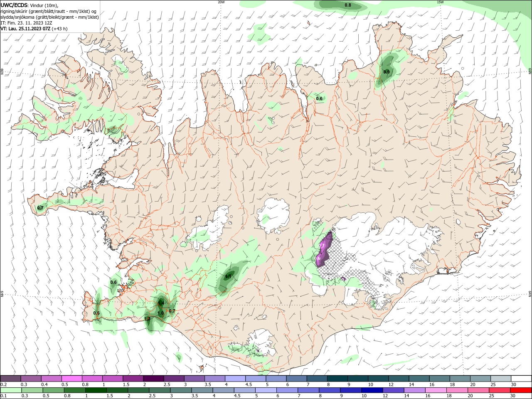Select the violet swatch starting at 12 in the lower legend
Viewport: 532px width, 399px height.
(x=393, y=390)
